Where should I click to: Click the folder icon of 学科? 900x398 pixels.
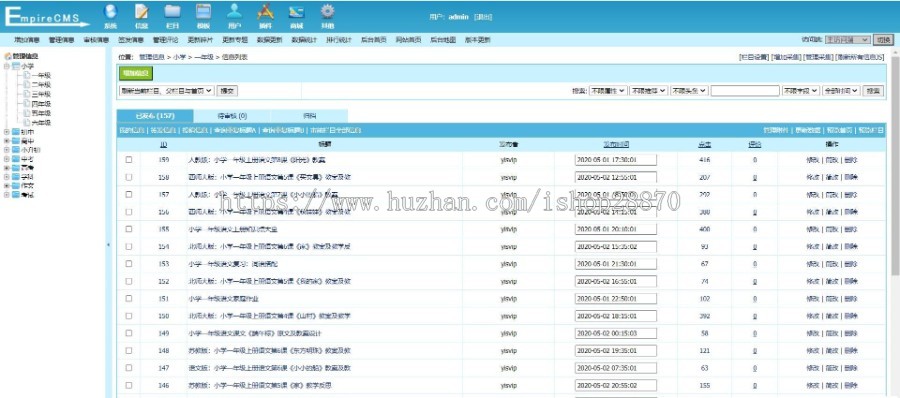(15, 177)
